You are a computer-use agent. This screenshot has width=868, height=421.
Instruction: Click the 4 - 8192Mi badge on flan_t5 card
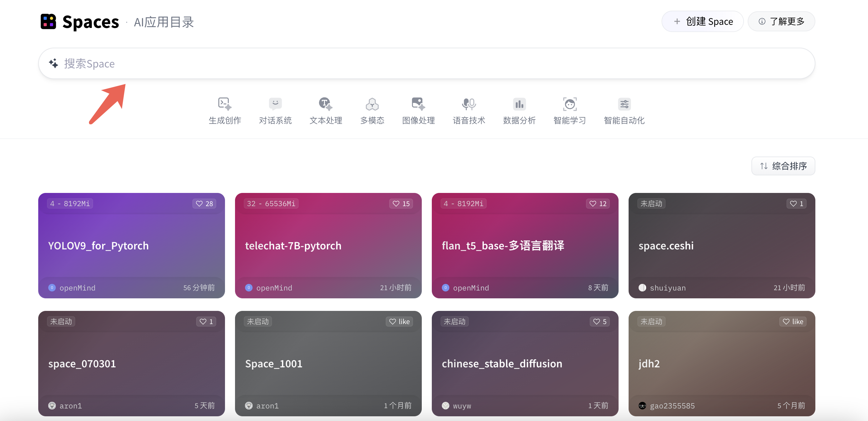click(x=464, y=203)
